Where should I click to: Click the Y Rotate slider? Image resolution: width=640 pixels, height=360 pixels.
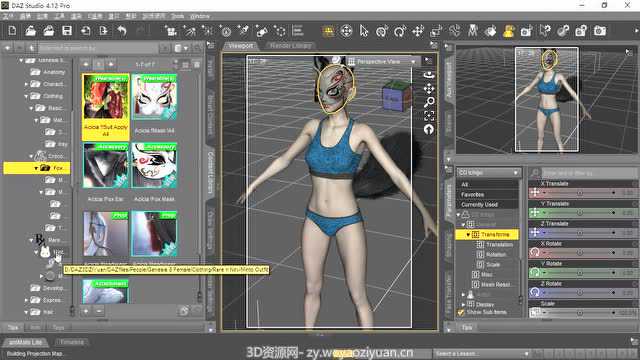(583, 273)
